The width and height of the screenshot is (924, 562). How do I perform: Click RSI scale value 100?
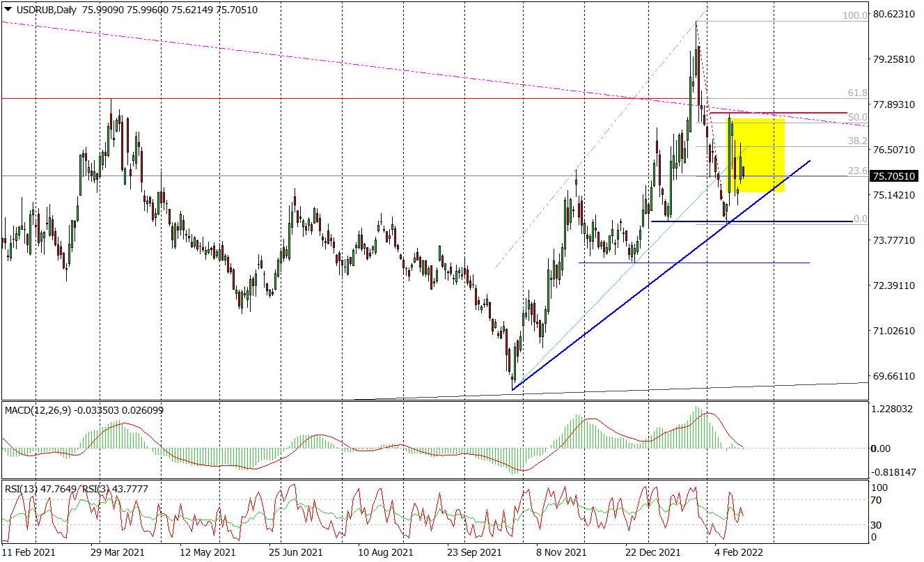pos(880,487)
